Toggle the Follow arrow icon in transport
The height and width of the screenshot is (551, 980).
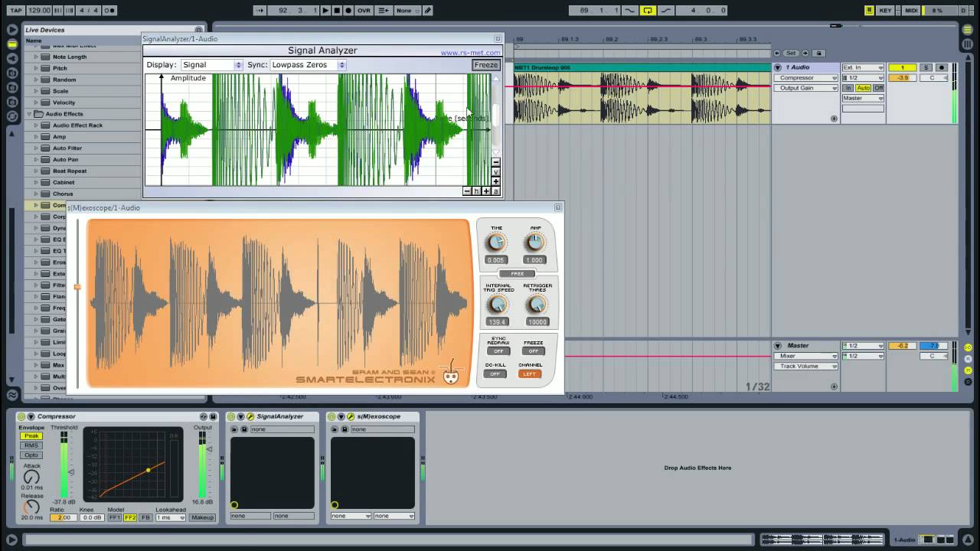click(260, 11)
